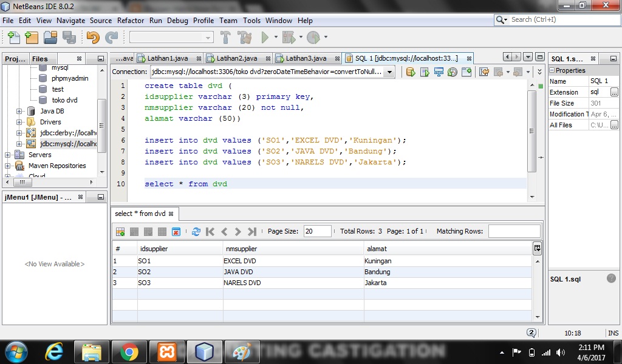Screen dimensions: 622x364
Task: Click the Keep Prior Tabs icon
Action: 466,72
